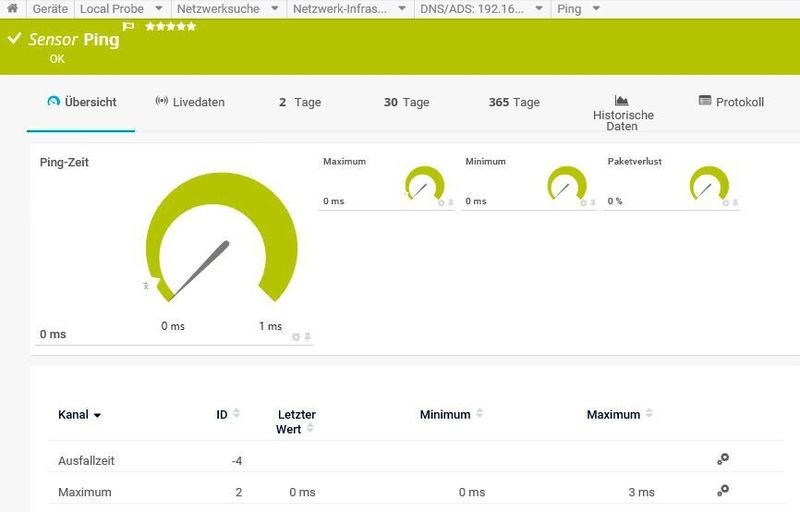Select the Maximum channel name in table
800x512 pixels.
point(85,492)
